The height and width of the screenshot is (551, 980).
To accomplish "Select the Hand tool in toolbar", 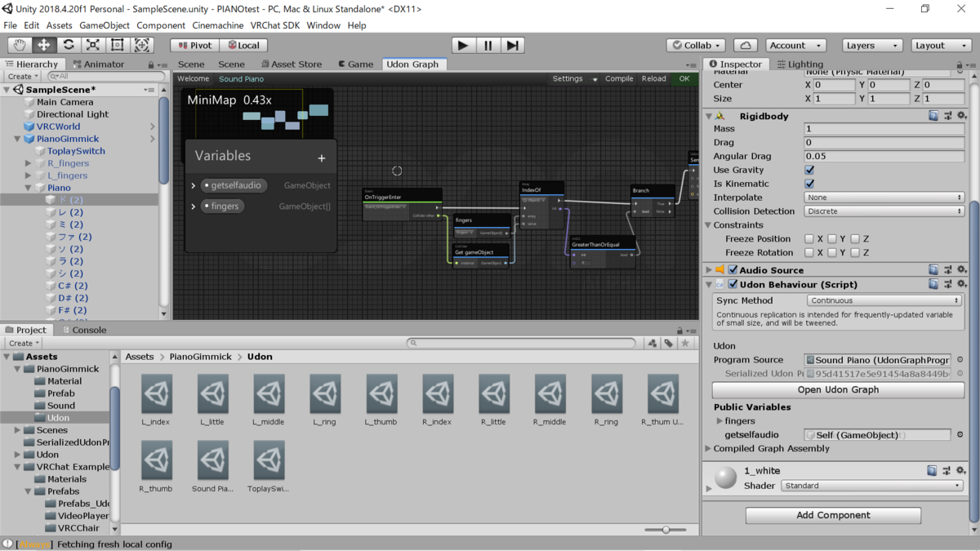I will point(20,46).
